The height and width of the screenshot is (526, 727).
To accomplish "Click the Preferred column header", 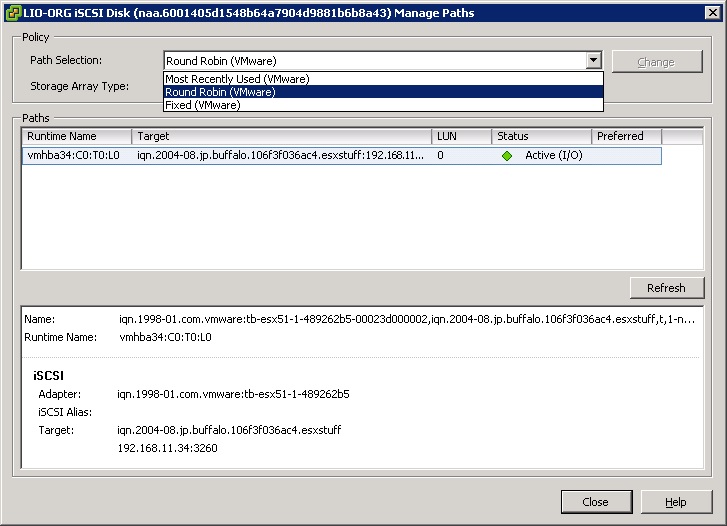I will (x=625, y=136).
